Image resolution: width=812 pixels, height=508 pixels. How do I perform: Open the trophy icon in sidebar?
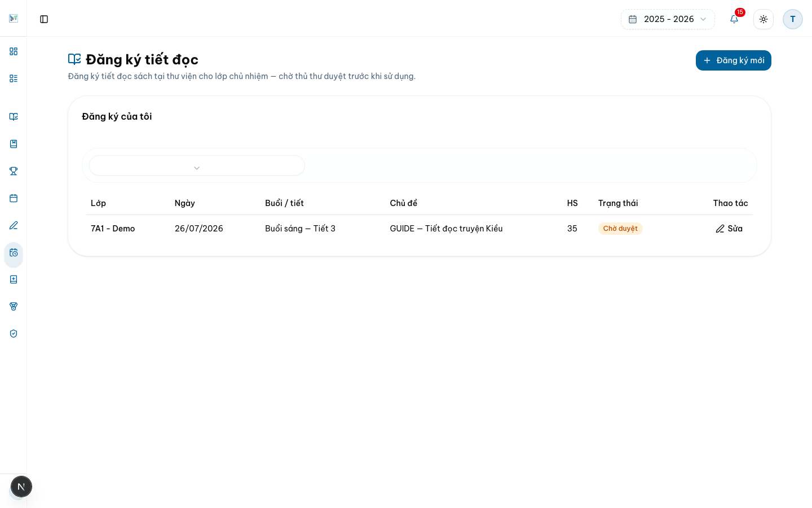pos(14,171)
